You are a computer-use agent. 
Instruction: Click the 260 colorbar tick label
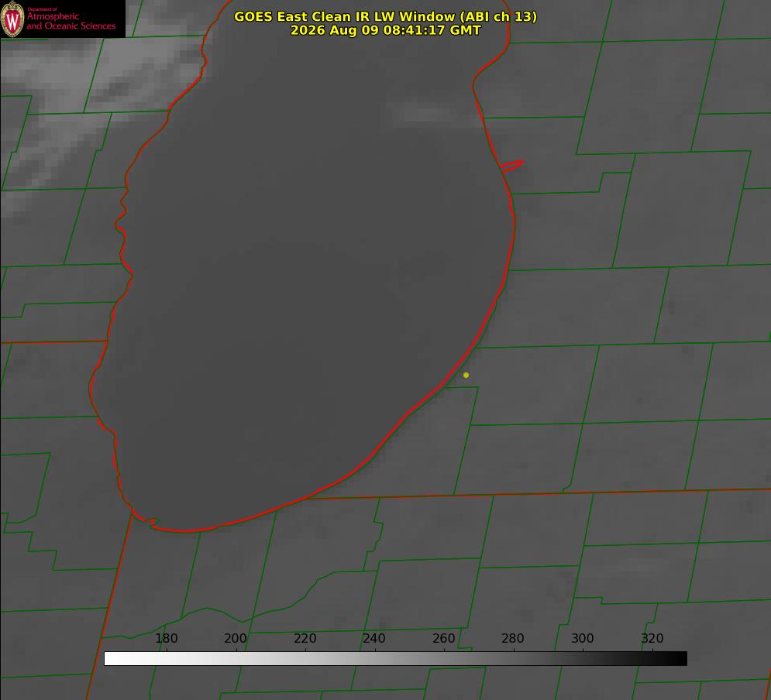tap(444, 638)
